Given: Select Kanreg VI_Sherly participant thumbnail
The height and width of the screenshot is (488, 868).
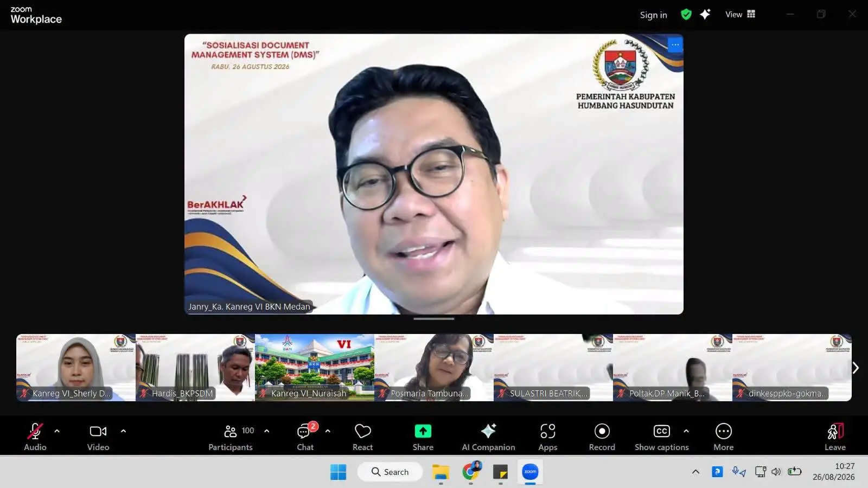Looking at the screenshot, I should 76,368.
